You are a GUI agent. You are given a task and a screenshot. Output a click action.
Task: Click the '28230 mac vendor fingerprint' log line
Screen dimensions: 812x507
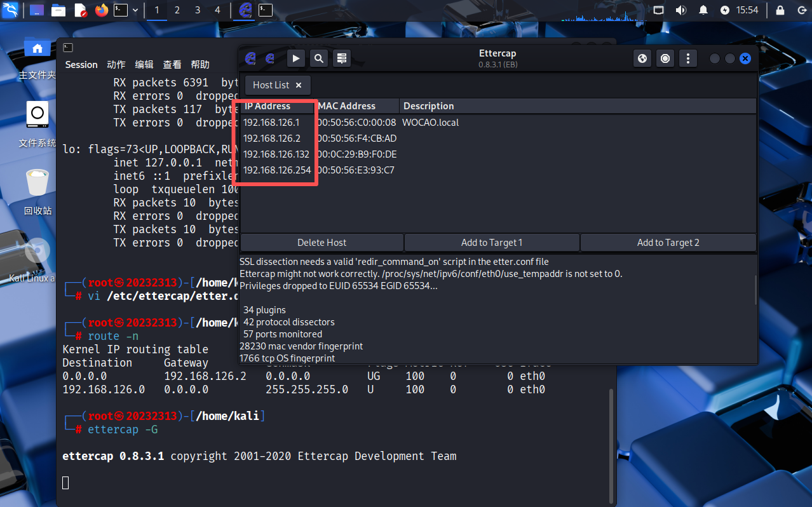301,346
